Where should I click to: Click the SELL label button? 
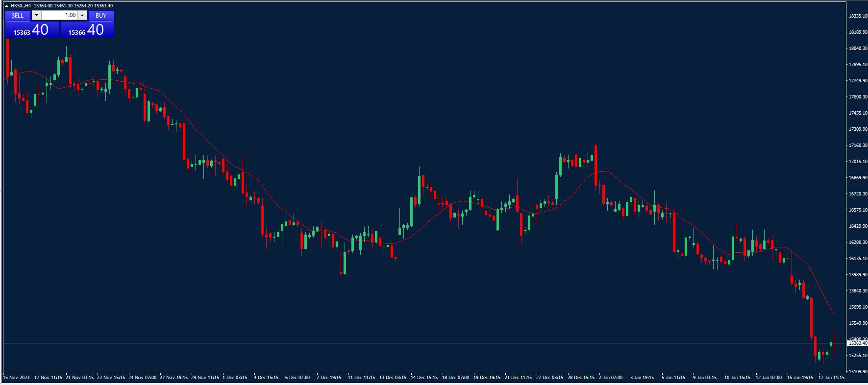[x=18, y=16]
